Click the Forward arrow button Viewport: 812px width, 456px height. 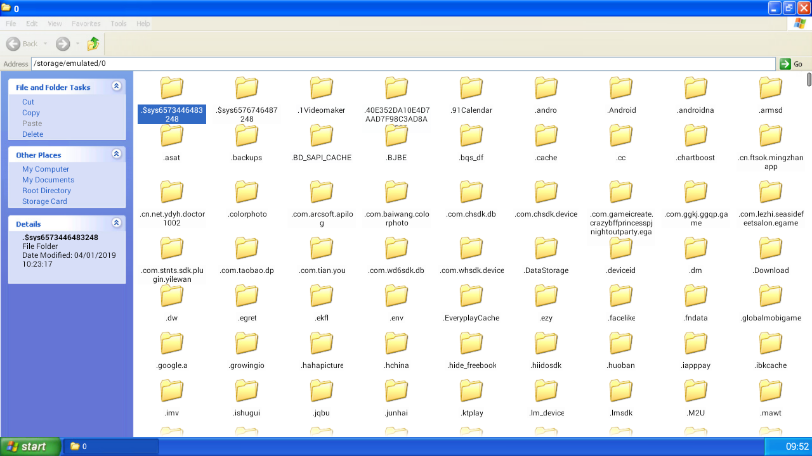click(x=63, y=44)
